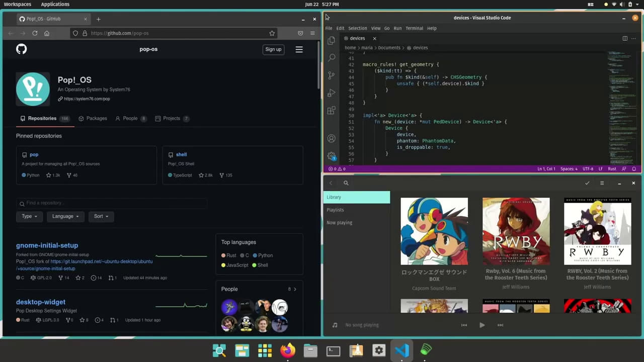Click the VS Code errors and warnings indicator
644x362 pixels.
coord(337,169)
